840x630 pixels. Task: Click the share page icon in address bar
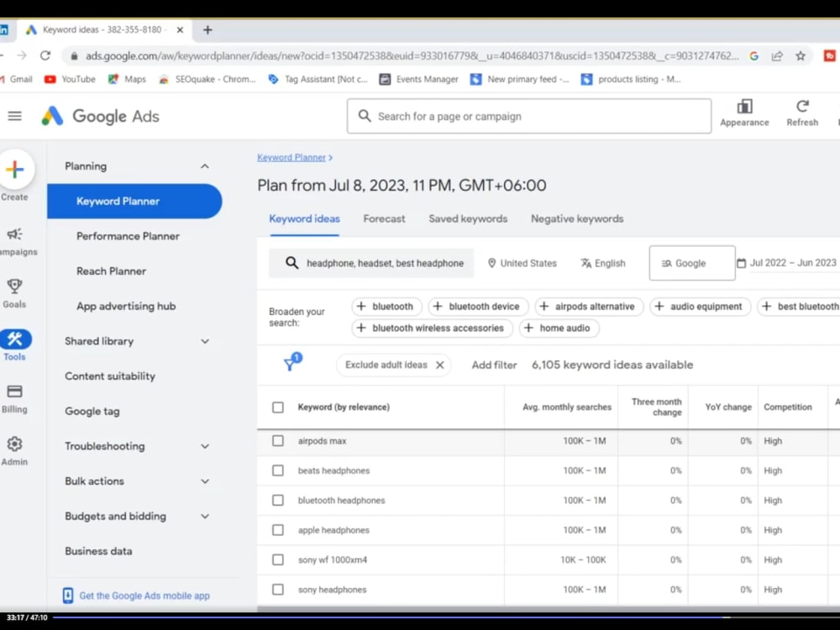point(777,55)
